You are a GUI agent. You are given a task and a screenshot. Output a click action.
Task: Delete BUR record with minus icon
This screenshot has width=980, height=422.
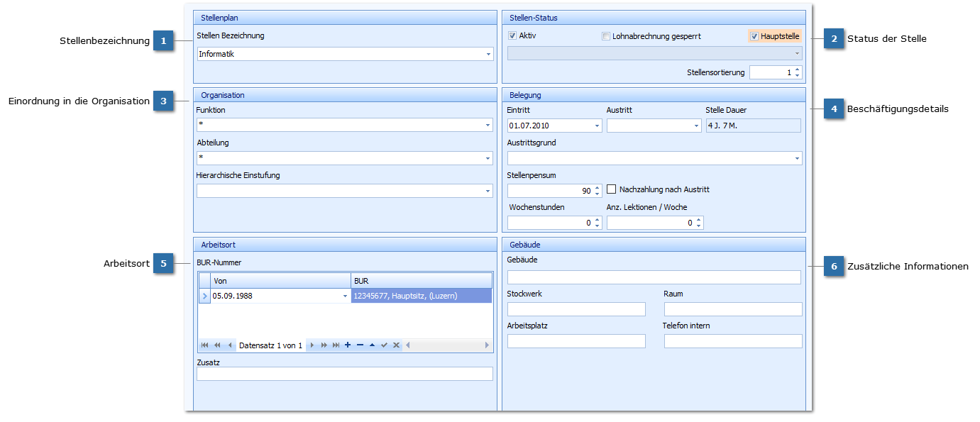(x=360, y=345)
